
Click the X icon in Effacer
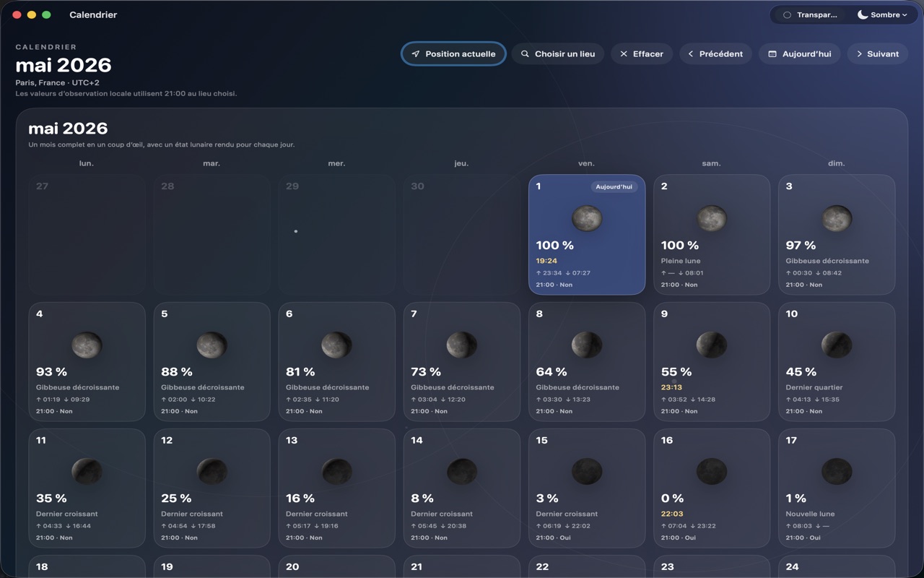(x=624, y=54)
